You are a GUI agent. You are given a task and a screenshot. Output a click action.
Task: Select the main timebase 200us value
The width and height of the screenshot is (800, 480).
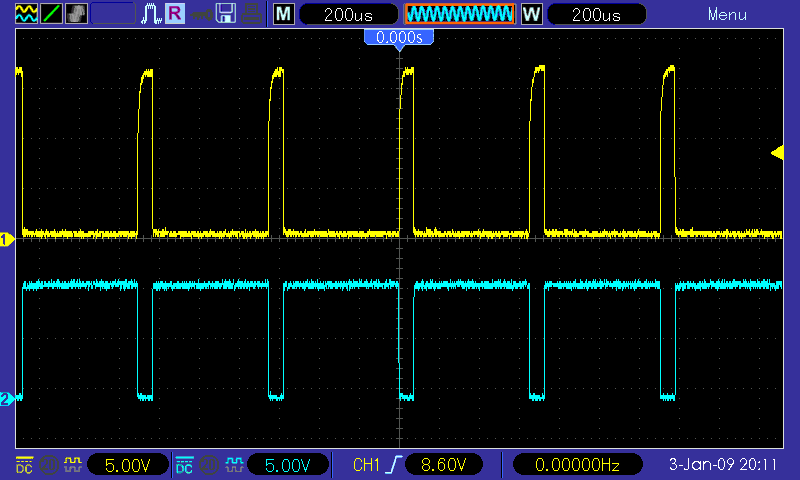[x=348, y=14]
